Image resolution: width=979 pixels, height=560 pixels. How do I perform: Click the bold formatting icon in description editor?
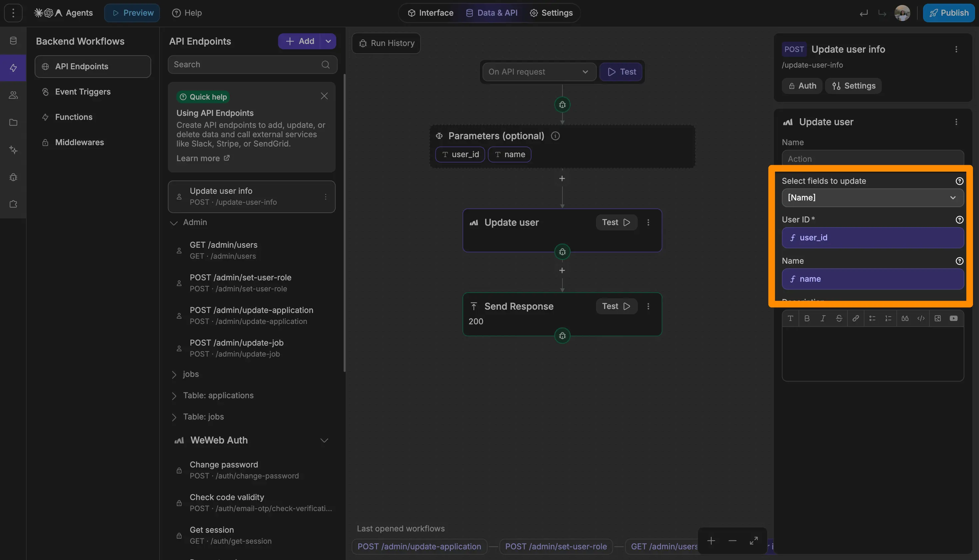(x=807, y=318)
